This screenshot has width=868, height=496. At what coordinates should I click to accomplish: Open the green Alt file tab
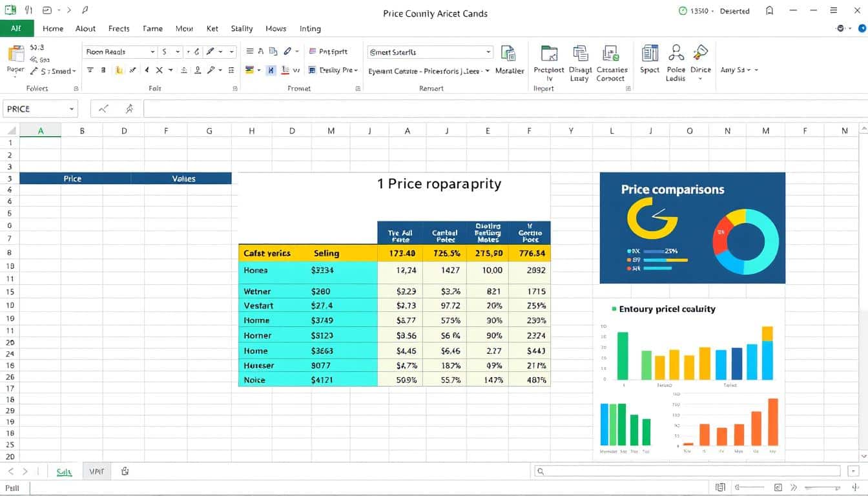(15, 28)
